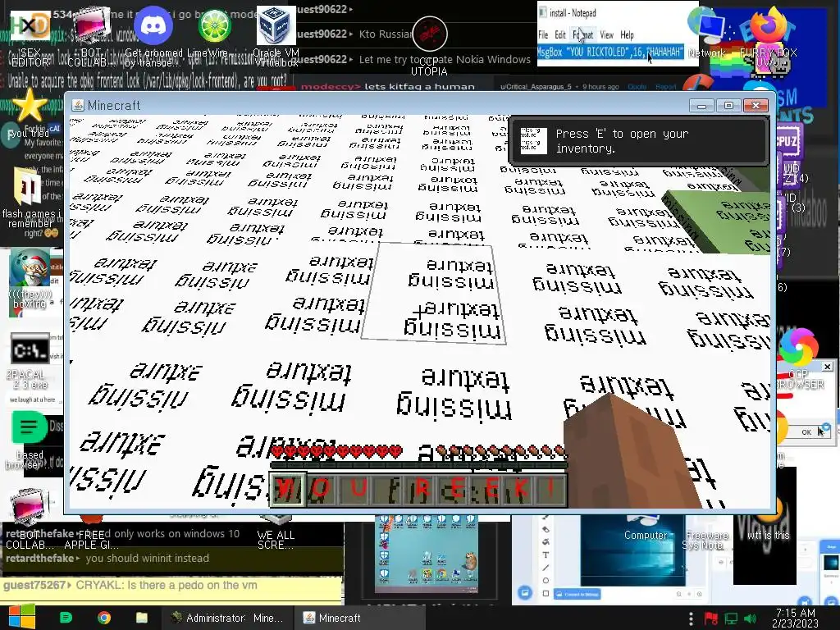This screenshot has height=630, width=840.
Task: Click the Report link under the Reddit post
Action: tap(665, 86)
